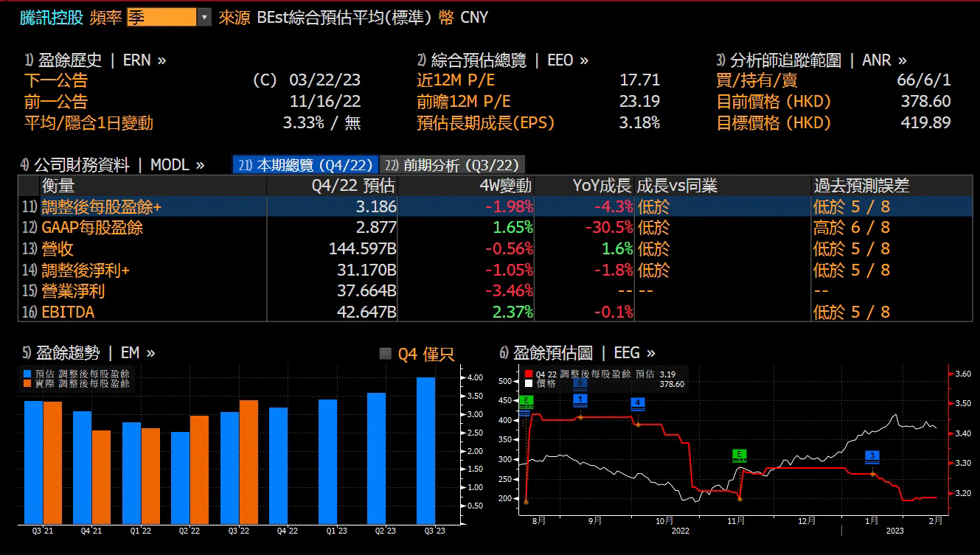
Task: Click trailing 12M P/E value 17.71
Action: 640,80
